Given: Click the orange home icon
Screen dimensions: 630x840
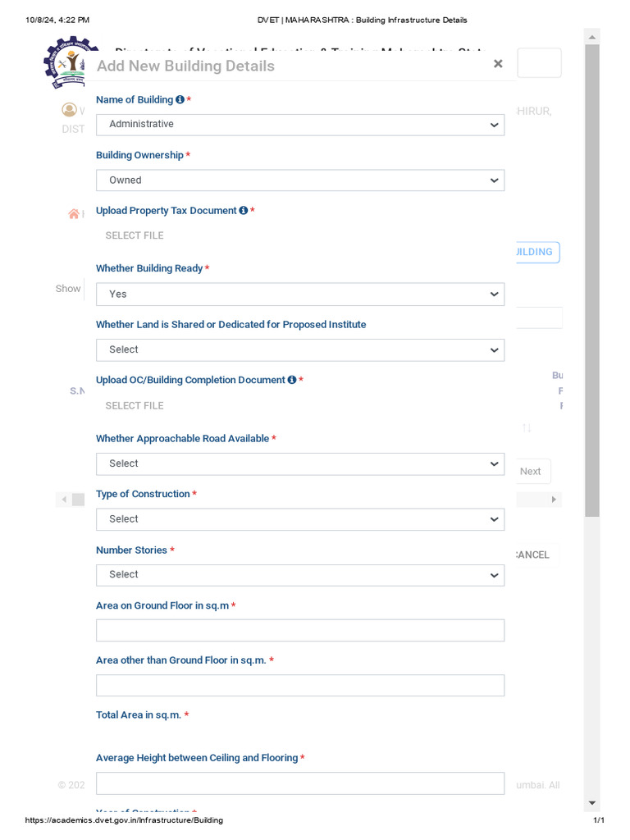Looking at the screenshot, I should click(74, 214).
